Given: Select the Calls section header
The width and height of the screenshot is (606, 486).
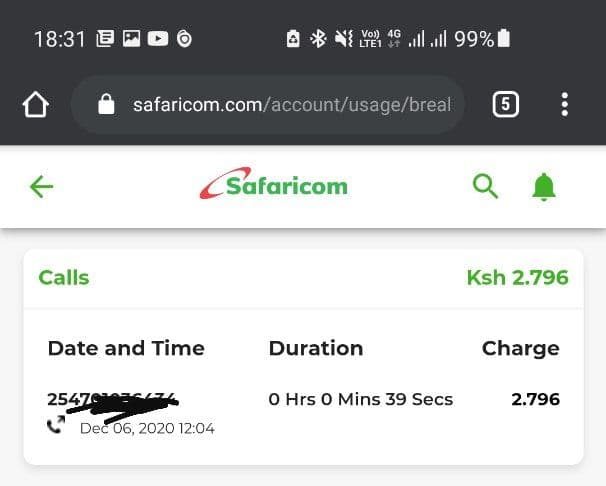Looking at the screenshot, I should (x=64, y=277).
